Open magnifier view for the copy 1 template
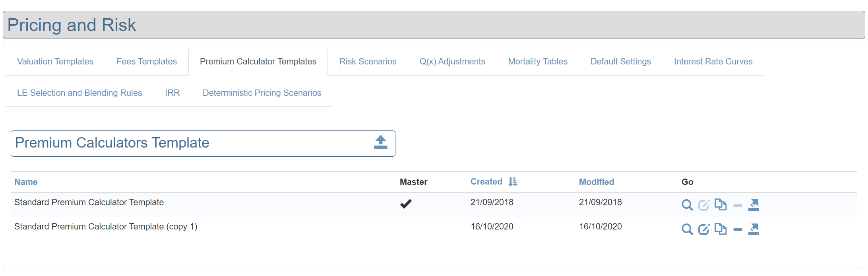Viewport: 868px width, 276px height. [687, 229]
